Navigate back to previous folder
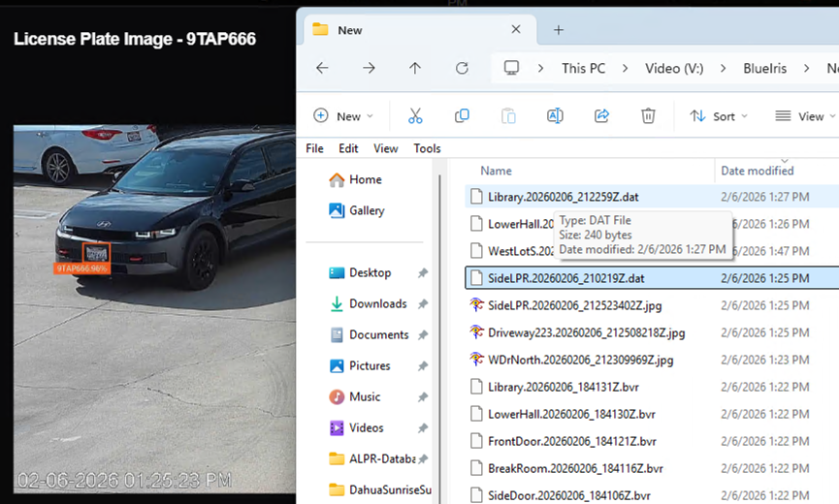The width and height of the screenshot is (839, 504). coord(322,68)
